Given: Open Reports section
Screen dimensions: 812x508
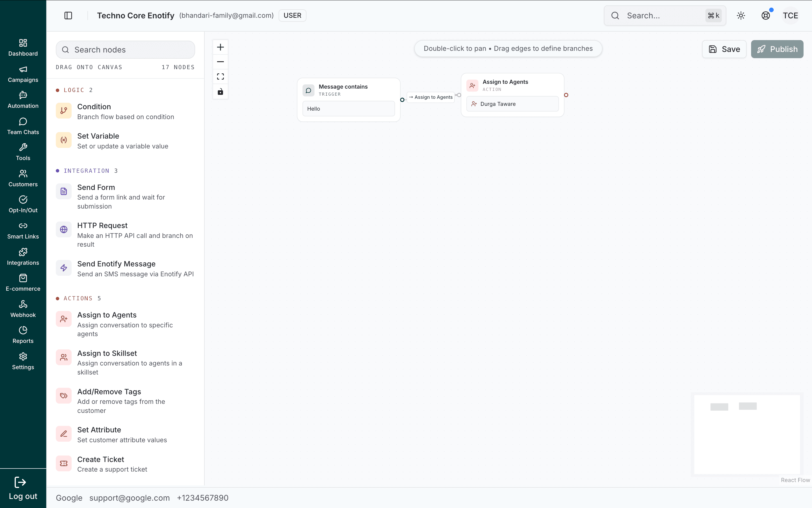Looking at the screenshot, I should coord(23,335).
